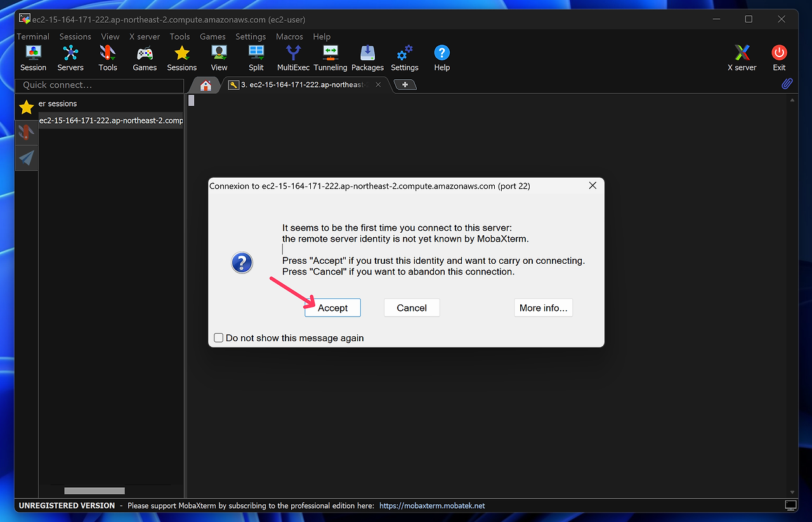Open the X server menu
This screenshot has height=522, width=812.
(145, 37)
